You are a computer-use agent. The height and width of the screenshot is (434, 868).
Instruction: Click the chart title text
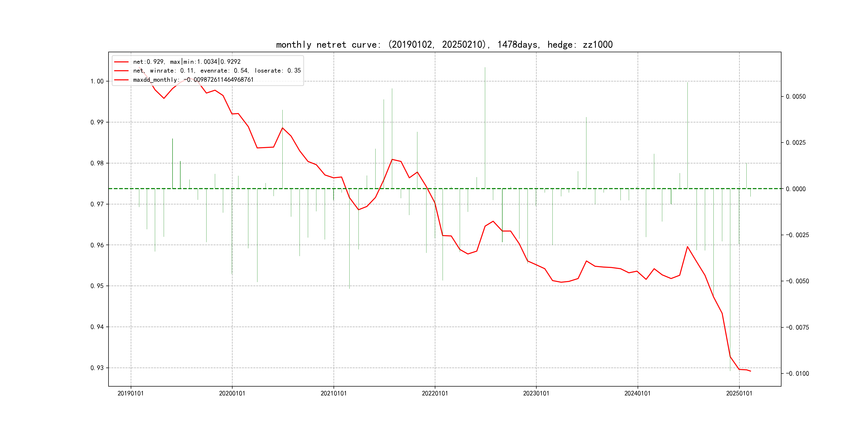pyautogui.click(x=444, y=45)
